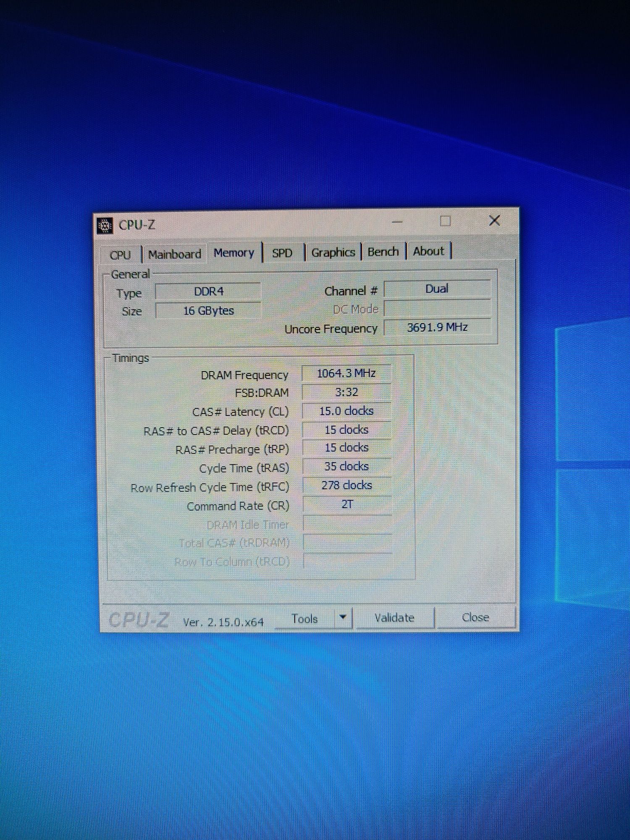Click the empty Row To Column (tRCD) field
This screenshot has width=630, height=840.
pyautogui.click(x=347, y=561)
